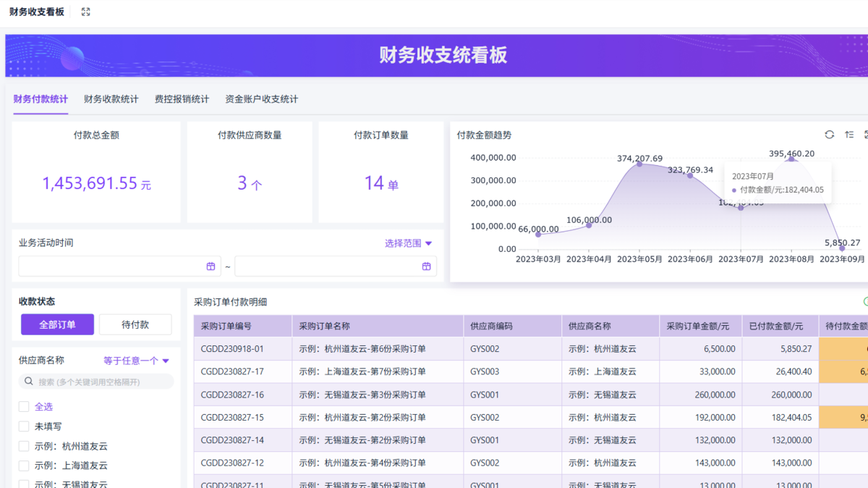The image size is (868, 488).
Task: Switch to the 财务收款统计 tab
Action: pyautogui.click(x=111, y=99)
